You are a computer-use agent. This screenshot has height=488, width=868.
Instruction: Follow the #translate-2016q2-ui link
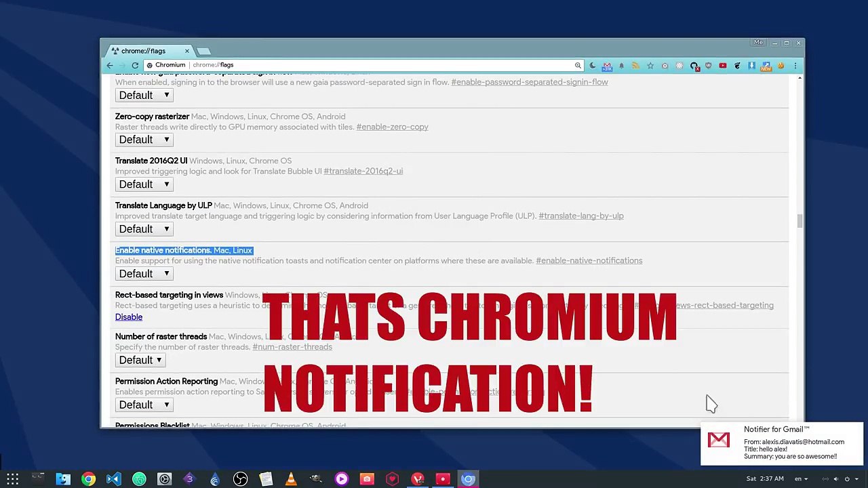tap(363, 171)
